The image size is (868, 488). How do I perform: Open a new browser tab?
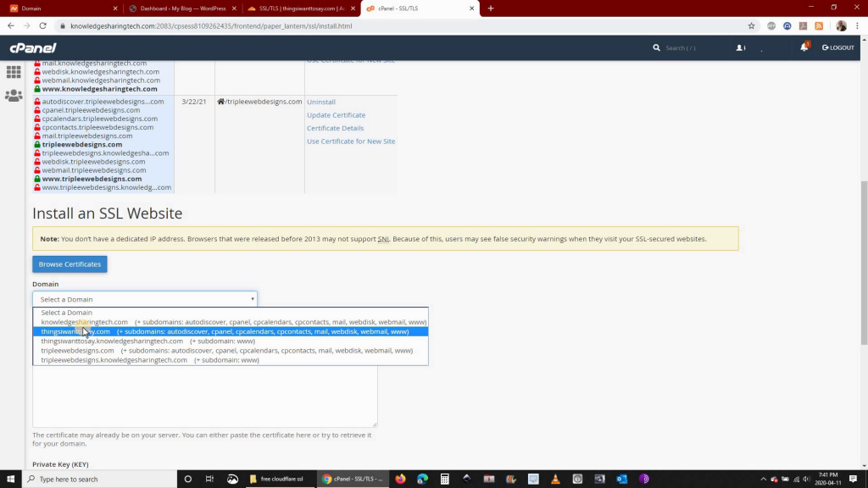[491, 8]
